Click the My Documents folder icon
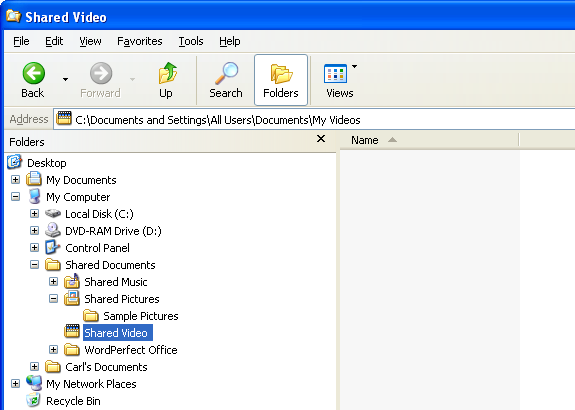The image size is (575, 410). 34,179
